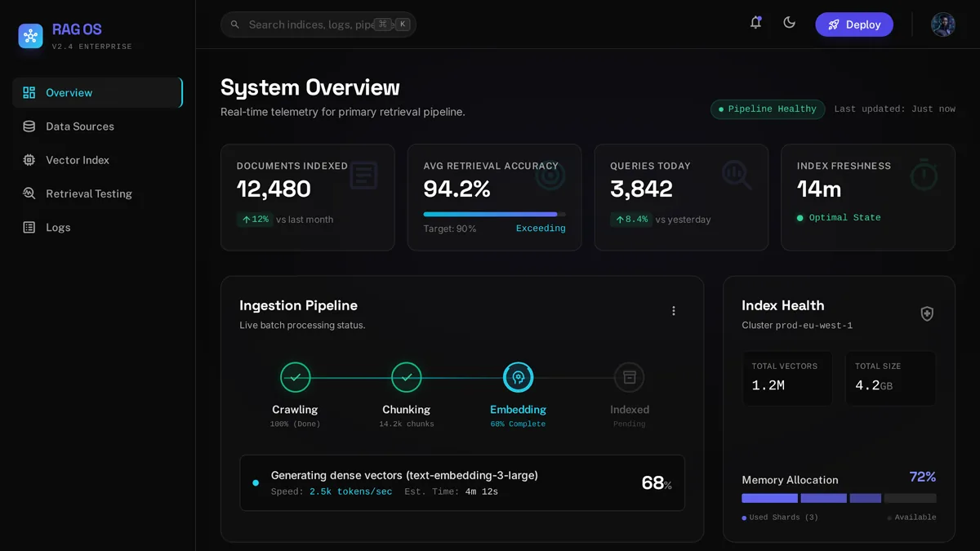This screenshot has width=980, height=551.
Task: Click the retrieval accuracy progress bar
Action: click(494, 215)
